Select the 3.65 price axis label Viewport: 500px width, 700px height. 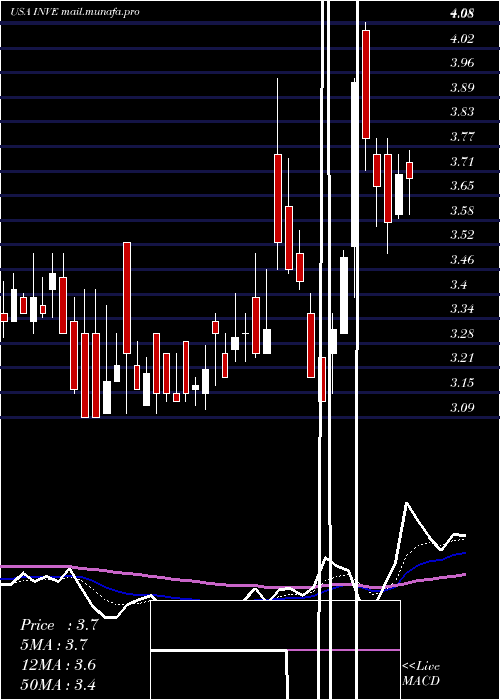pos(462,186)
